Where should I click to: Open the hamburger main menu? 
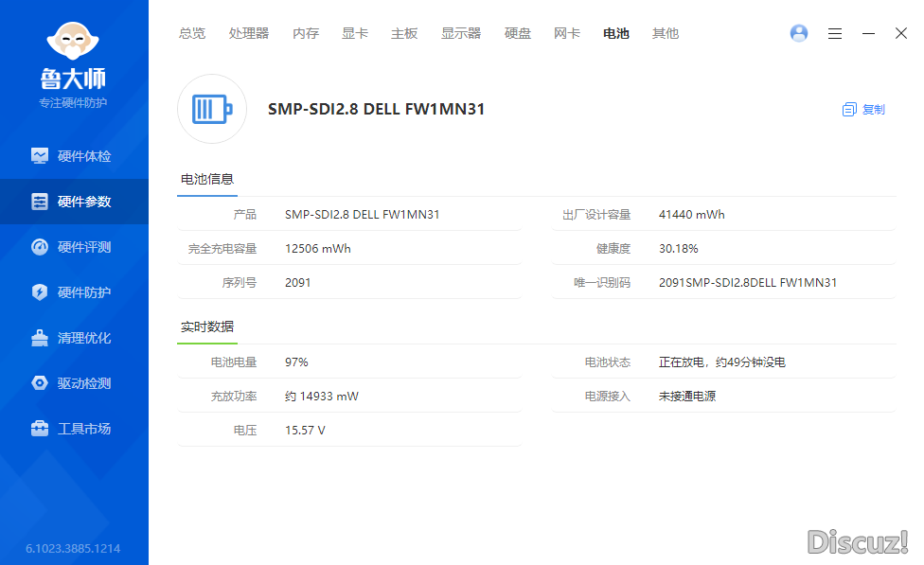pos(835,33)
